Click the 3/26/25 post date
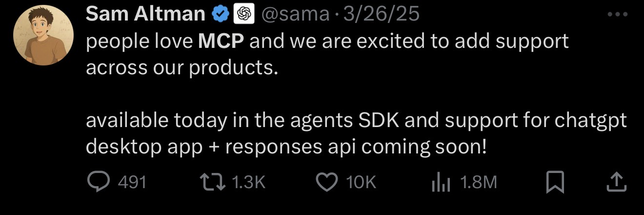 [x=382, y=14]
